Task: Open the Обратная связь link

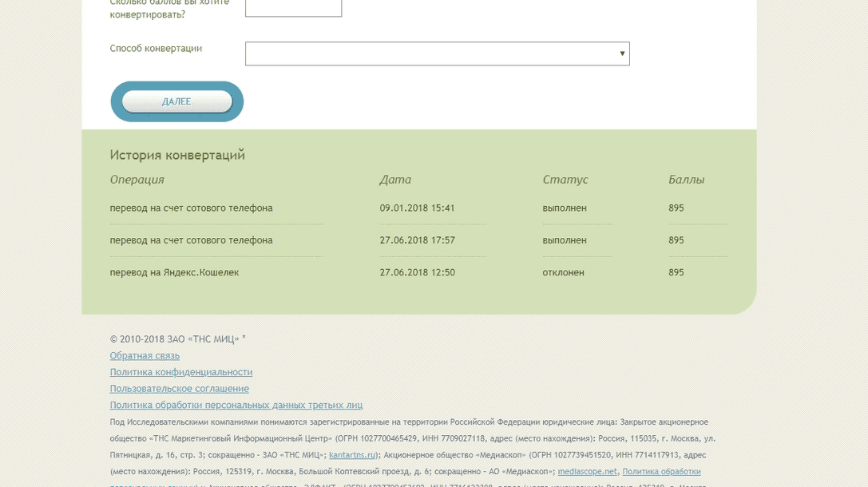Action: (x=144, y=355)
